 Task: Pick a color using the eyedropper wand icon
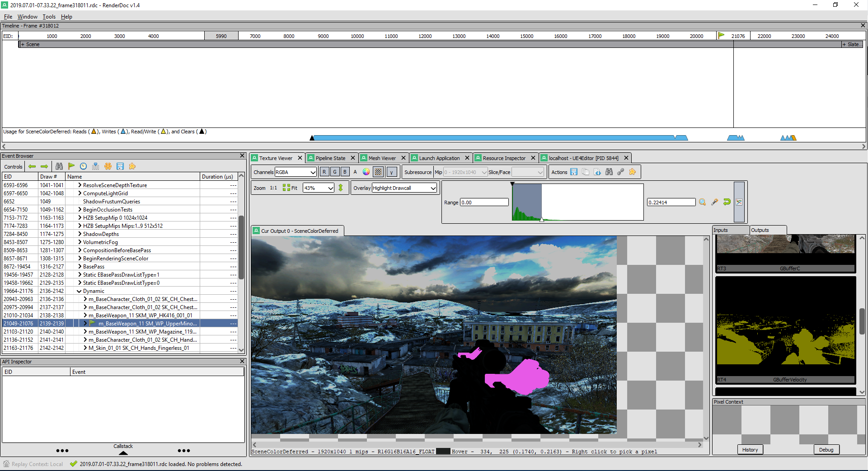(714, 202)
